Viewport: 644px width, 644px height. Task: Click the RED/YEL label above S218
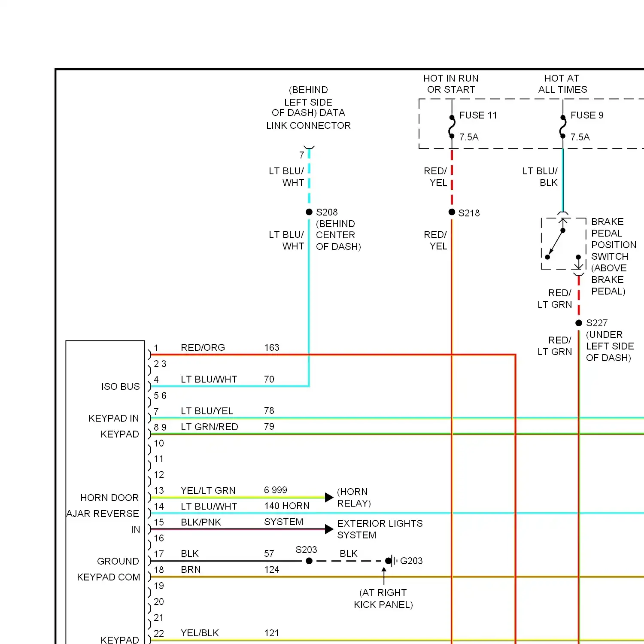[435, 177]
